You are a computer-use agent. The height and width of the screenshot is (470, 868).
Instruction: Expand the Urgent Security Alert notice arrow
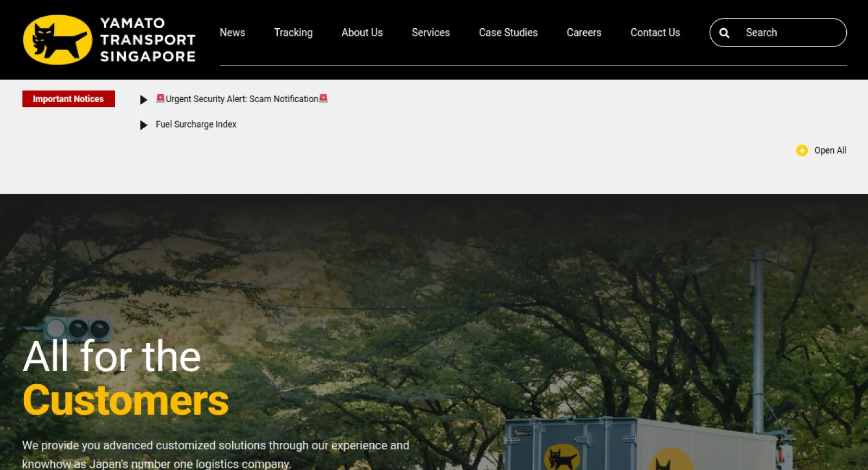(144, 99)
